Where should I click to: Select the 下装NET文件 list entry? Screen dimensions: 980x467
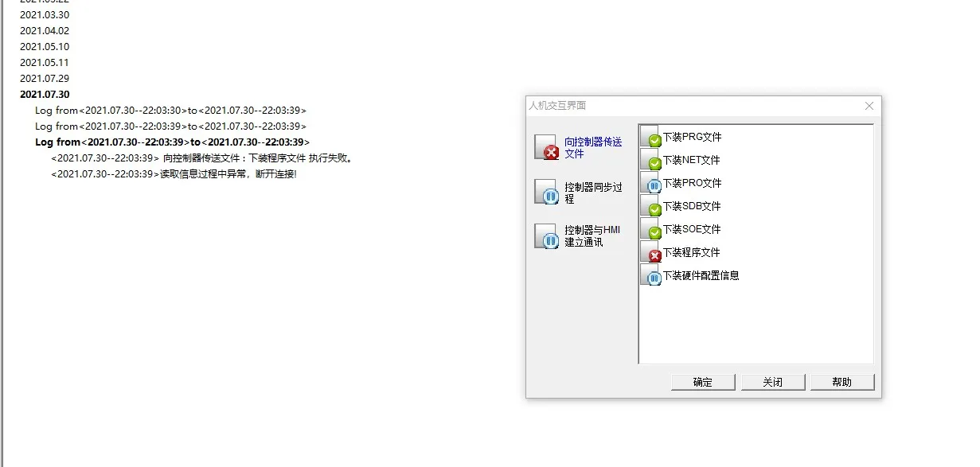coord(692,160)
